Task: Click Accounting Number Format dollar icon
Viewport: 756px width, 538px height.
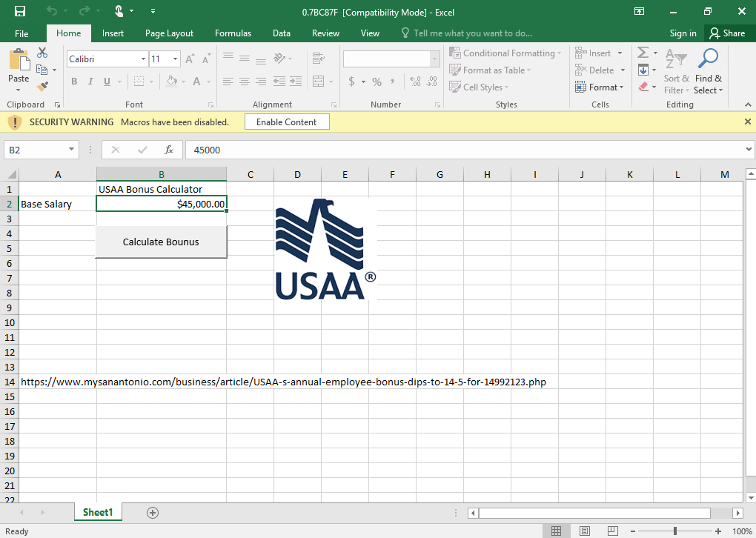Action: click(x=352, y=82)
